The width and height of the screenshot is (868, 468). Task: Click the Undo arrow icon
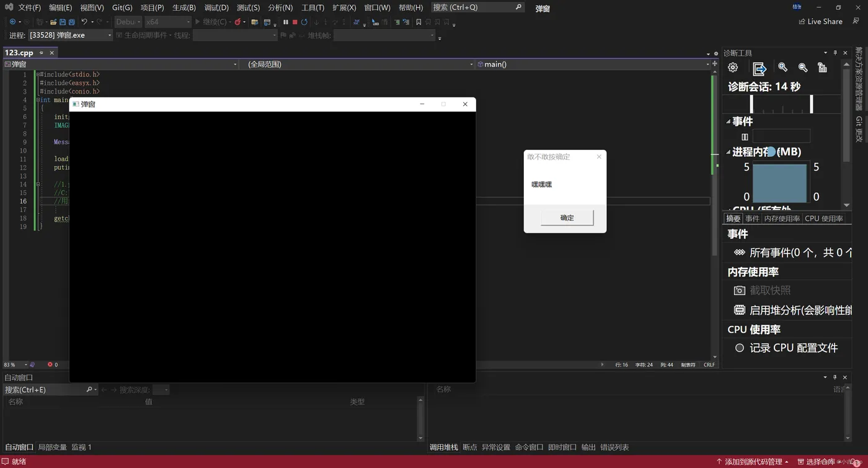click(84, 22)
